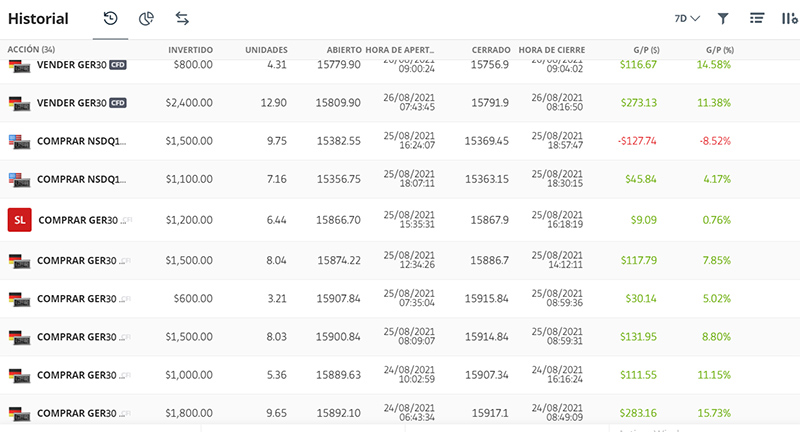The image size is (800, 432).
Task: Click the swap arrows transactions icon
Action: 182,19
